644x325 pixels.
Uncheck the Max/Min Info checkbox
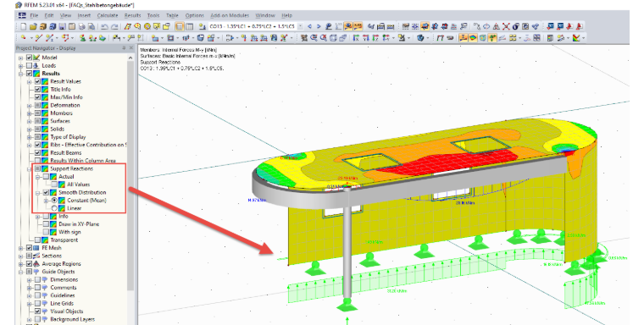[x=37, y=97]
